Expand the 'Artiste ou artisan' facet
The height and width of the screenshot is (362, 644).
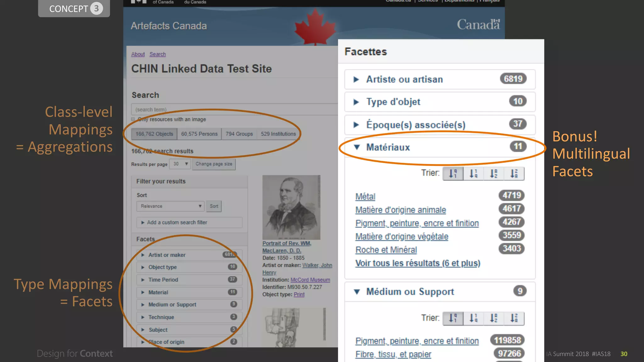pos(404,79)
